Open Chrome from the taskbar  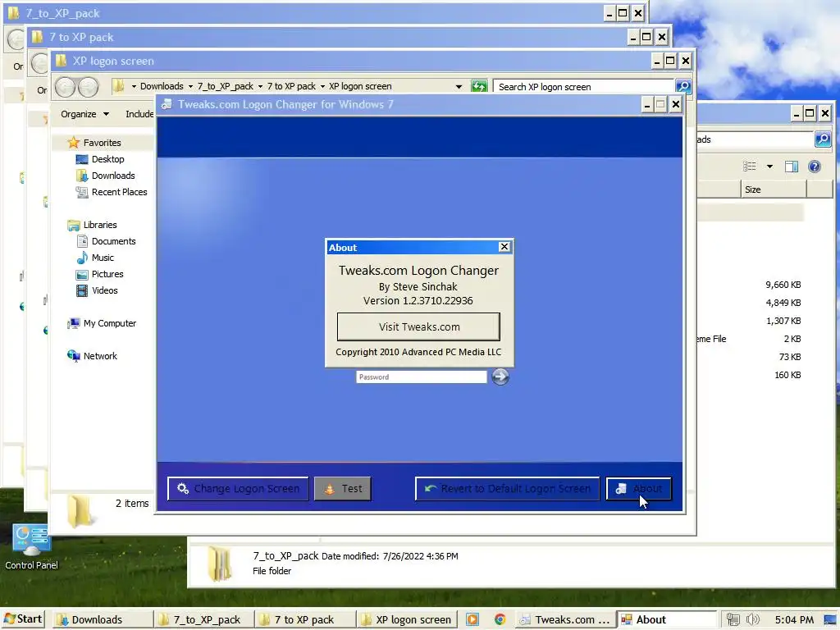(x=500, y=620)
